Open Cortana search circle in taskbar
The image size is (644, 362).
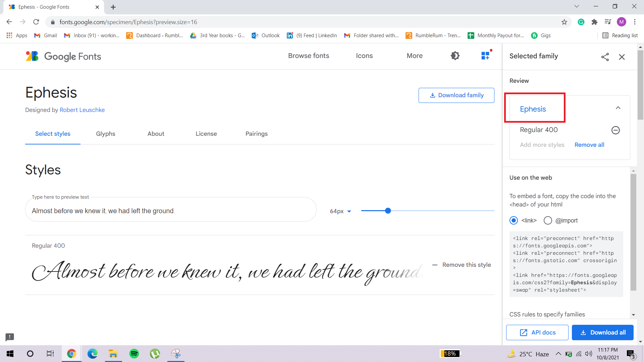(30, 354)
